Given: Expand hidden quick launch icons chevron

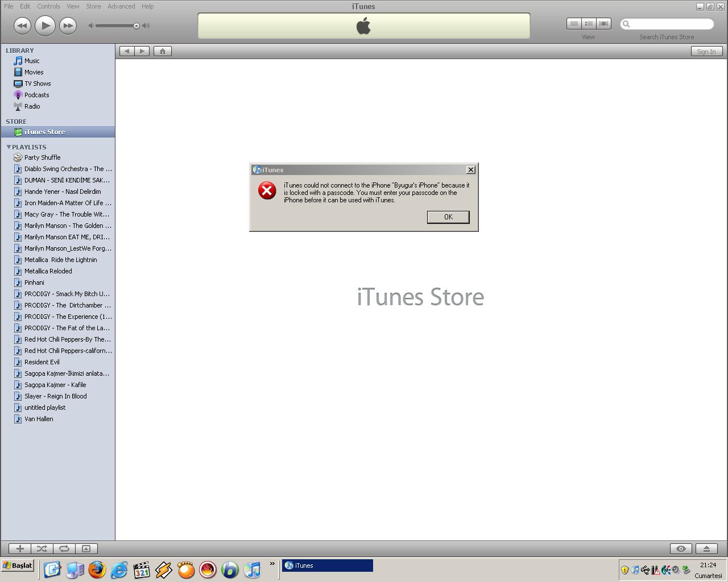Looking at the screenshot, I should [272, 564].
